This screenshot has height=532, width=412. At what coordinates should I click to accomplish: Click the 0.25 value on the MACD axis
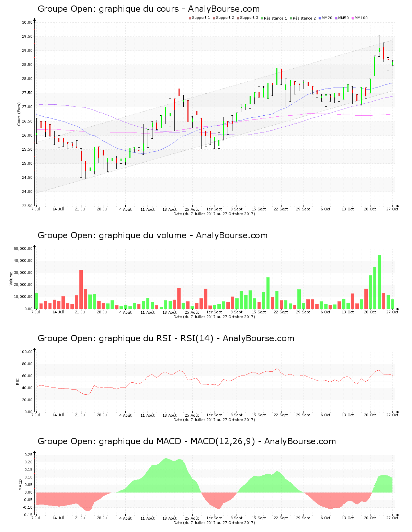(29, 454)
